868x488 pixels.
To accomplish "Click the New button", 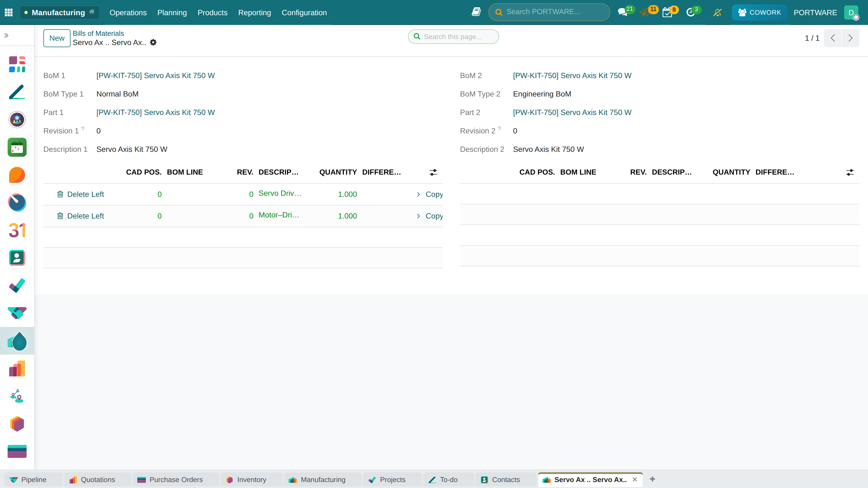I will (57, 38).
